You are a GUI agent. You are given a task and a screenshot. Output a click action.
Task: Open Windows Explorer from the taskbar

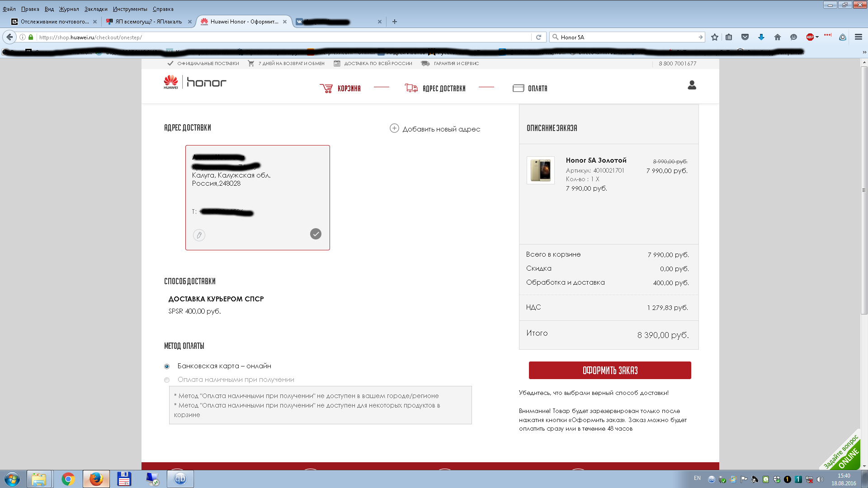pos(39,479)
